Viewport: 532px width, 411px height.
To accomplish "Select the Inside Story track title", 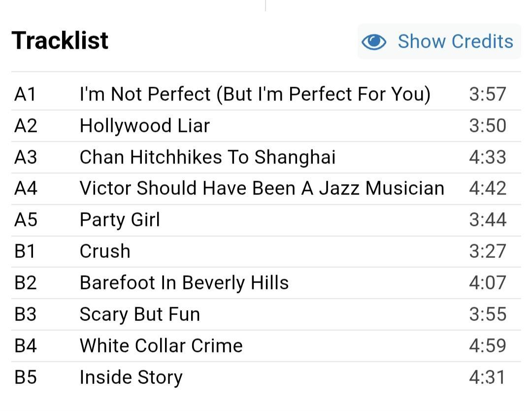I will (131, 378).
